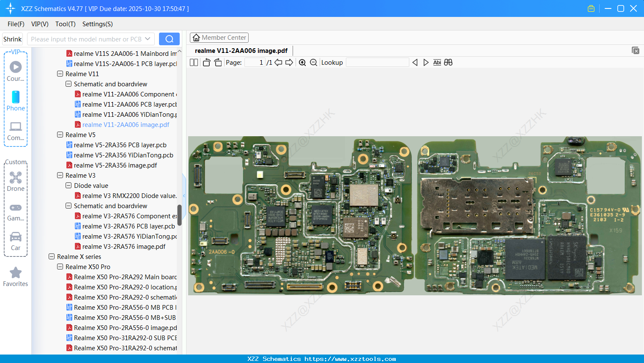Collapse the Diode value folder
The image size is (644, 363).
coord(69,185)
